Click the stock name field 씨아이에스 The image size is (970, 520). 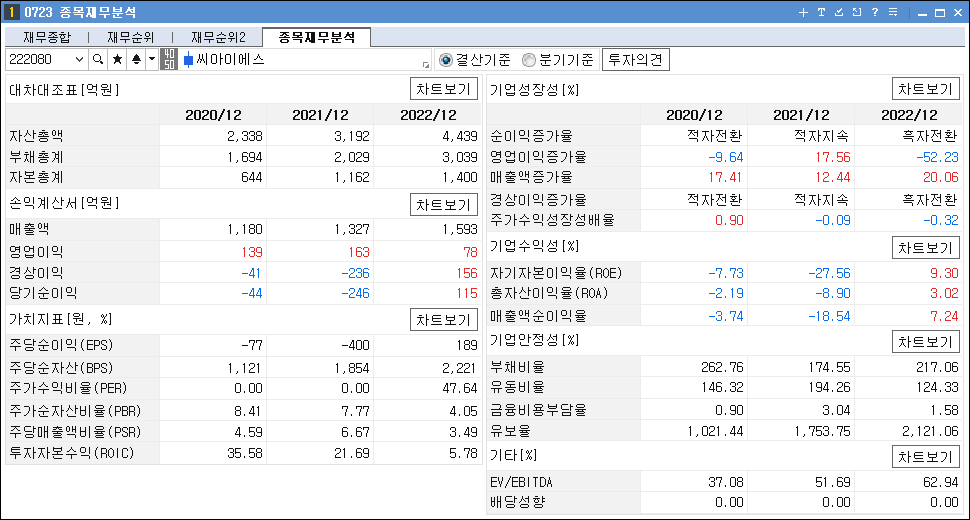304,59
